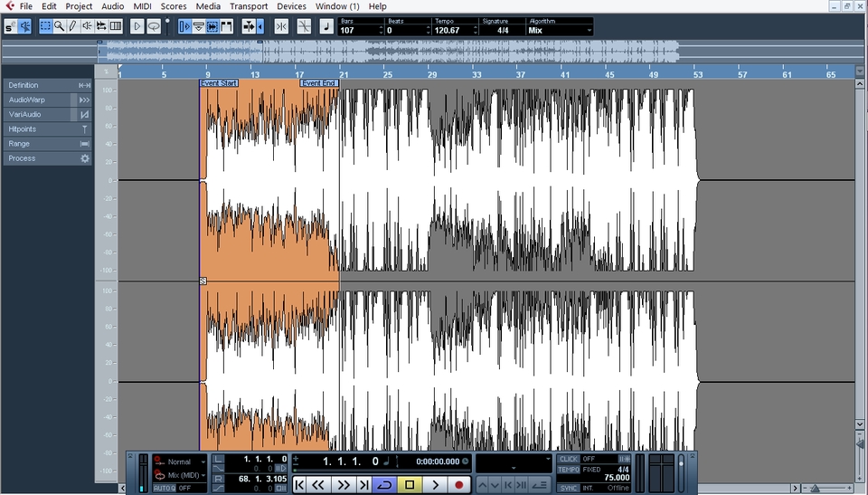
Task: Click the Solo Editor icon
Action: pos(8,26)
